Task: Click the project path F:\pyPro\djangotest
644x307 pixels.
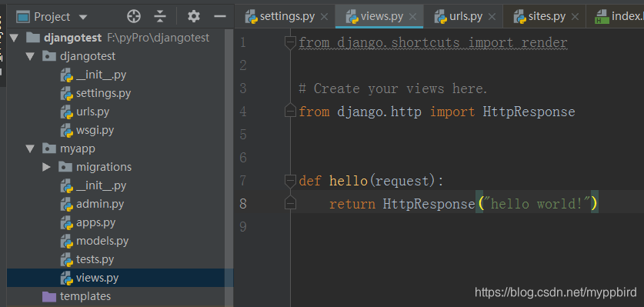Action: pos(158,38)
